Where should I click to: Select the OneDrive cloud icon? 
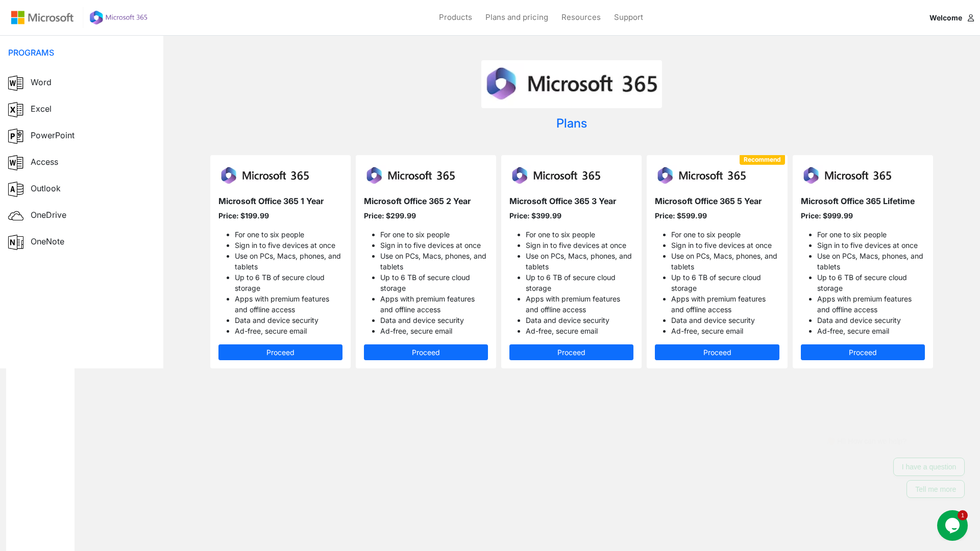point(16,215)
